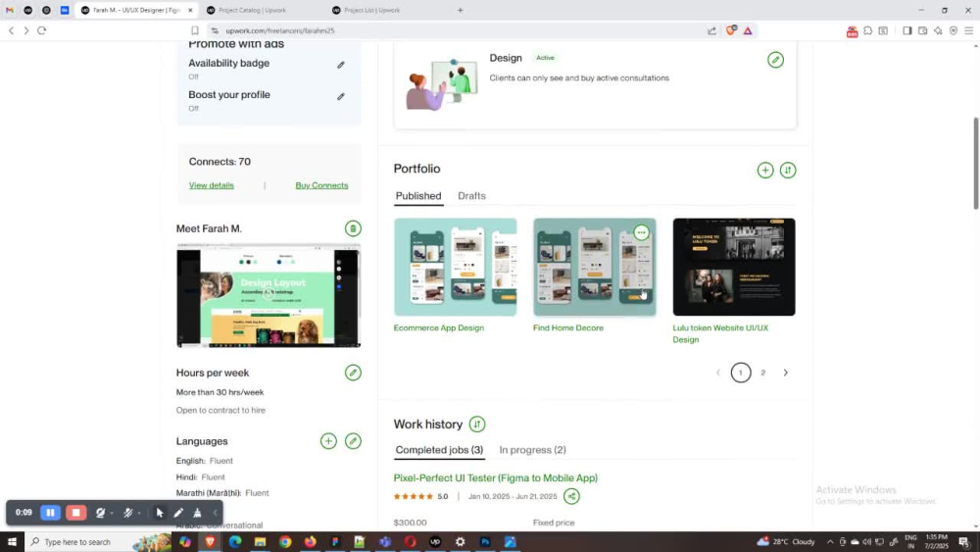
Task: Edit the Availability badge setting
Action: pos(341,65)
